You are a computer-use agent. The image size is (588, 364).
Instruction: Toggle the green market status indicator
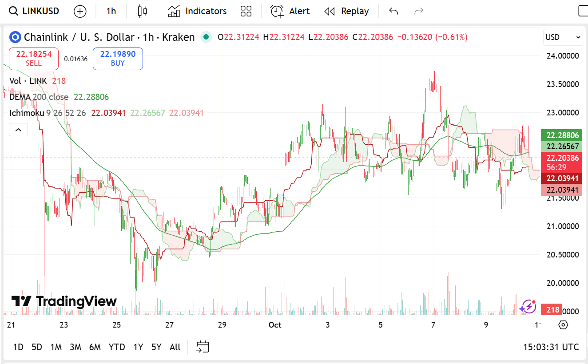point(206,37)
